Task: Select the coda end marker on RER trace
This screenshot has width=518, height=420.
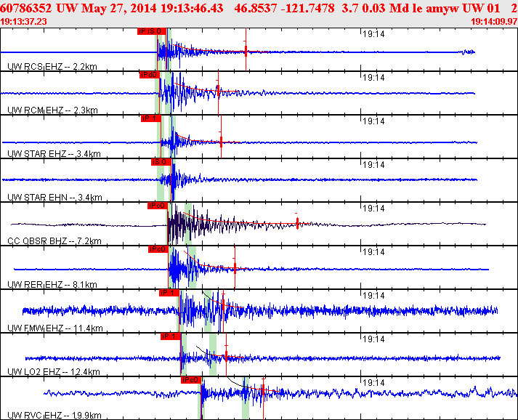Action: pyautogui.click(x=235, y=268)
